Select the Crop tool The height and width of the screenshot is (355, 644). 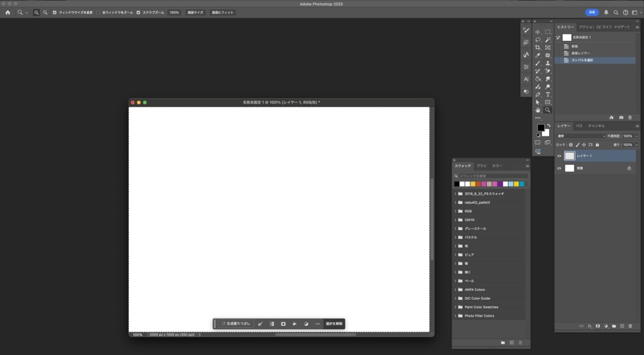pos(538,48)
